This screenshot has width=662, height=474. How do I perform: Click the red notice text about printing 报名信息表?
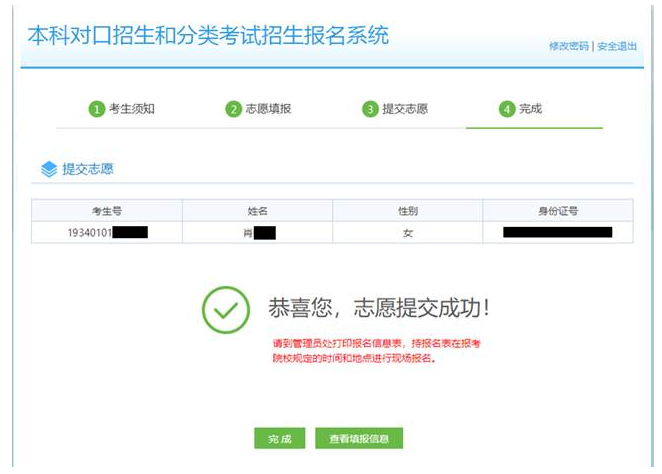tap(376, 350)
